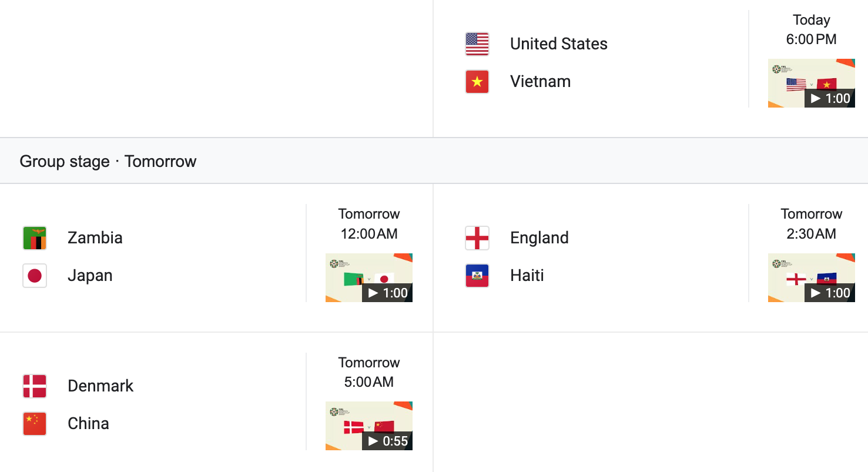The width and height of the screenshot is (868, 472).
Task: Click the United States flag icon
Action: click(x=477, y=44)
